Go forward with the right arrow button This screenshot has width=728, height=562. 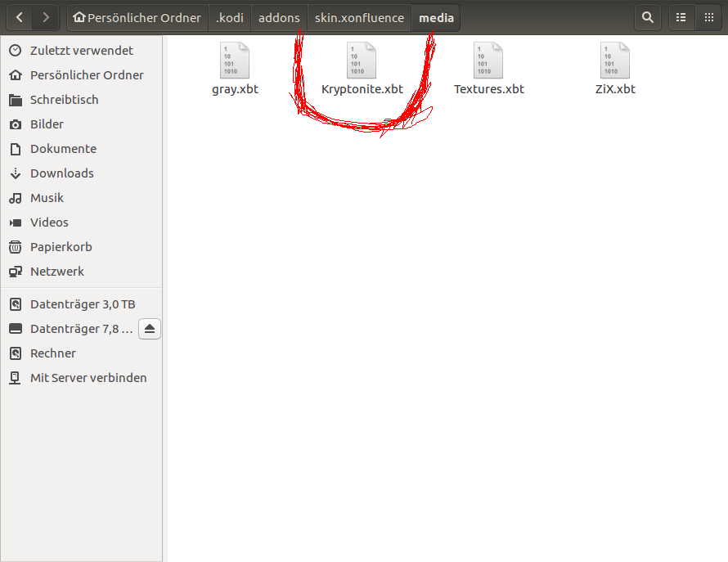[46, 18]
